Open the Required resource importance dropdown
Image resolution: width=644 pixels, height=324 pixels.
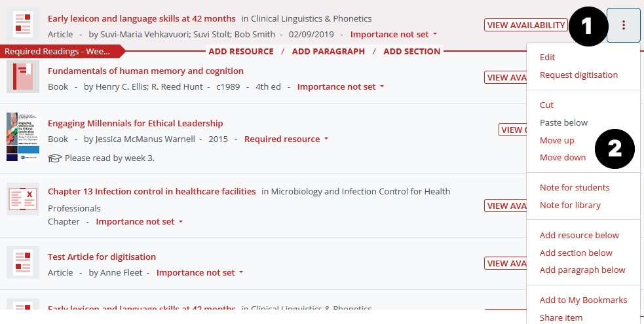coord(286,139)
